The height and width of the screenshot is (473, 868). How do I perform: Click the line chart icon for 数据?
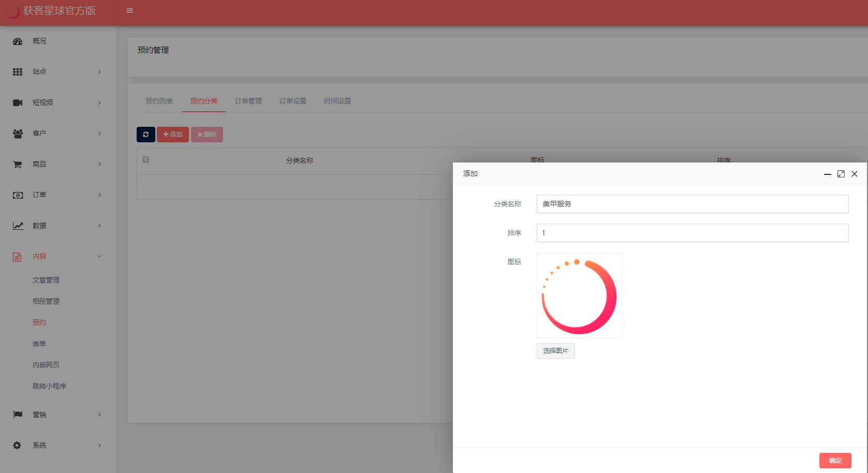pyautogui.click(x=18, y=226)
